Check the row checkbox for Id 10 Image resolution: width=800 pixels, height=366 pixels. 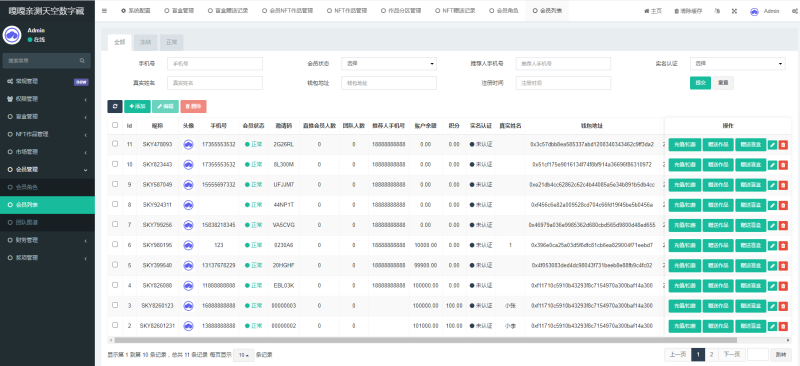click(115, 164)
